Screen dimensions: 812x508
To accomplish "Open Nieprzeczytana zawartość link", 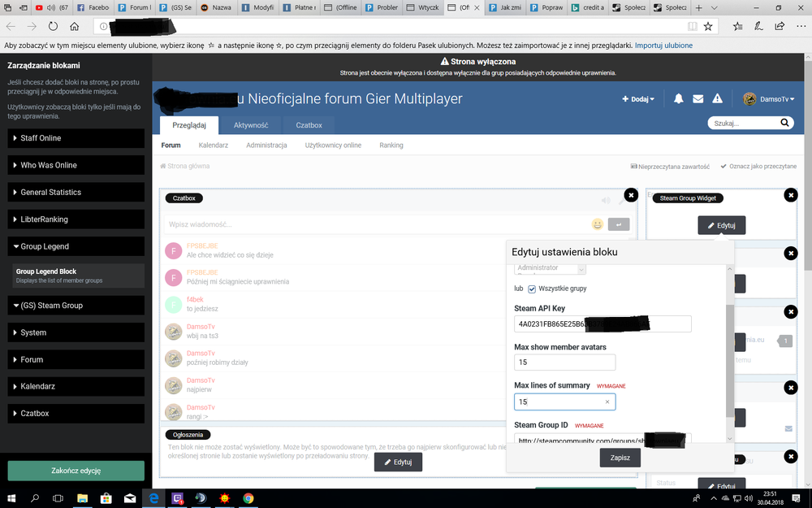I will point(670,167).
